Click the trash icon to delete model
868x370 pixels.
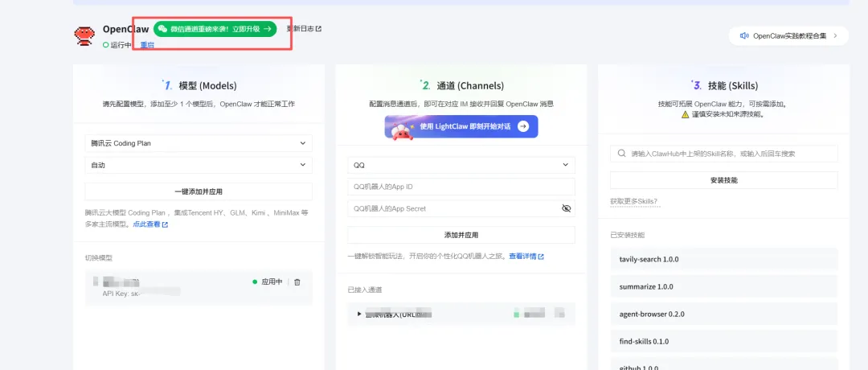(297, 282)
